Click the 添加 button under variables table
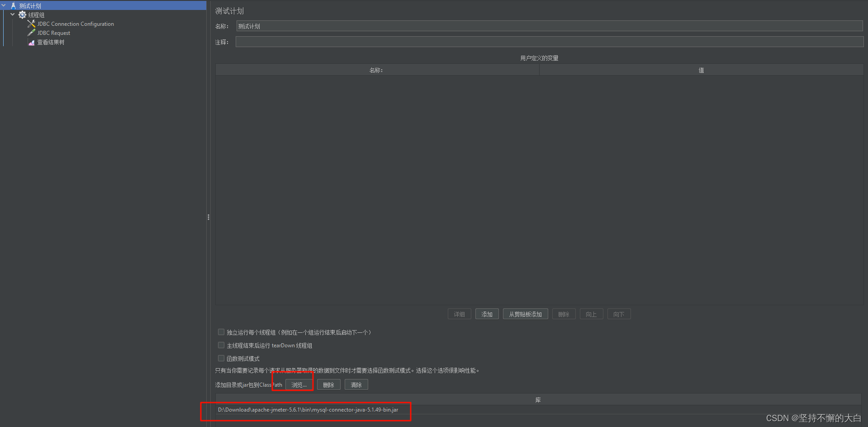 point(487,314)
